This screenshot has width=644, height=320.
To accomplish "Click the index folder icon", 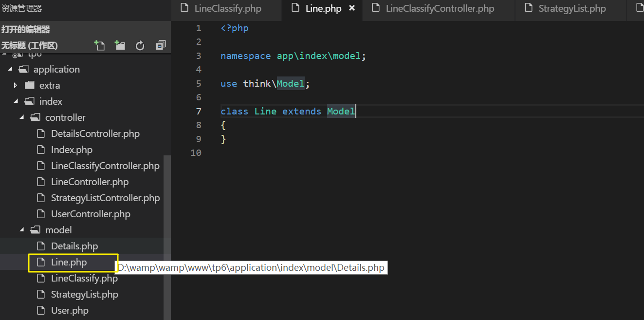I will click(30, 101).
